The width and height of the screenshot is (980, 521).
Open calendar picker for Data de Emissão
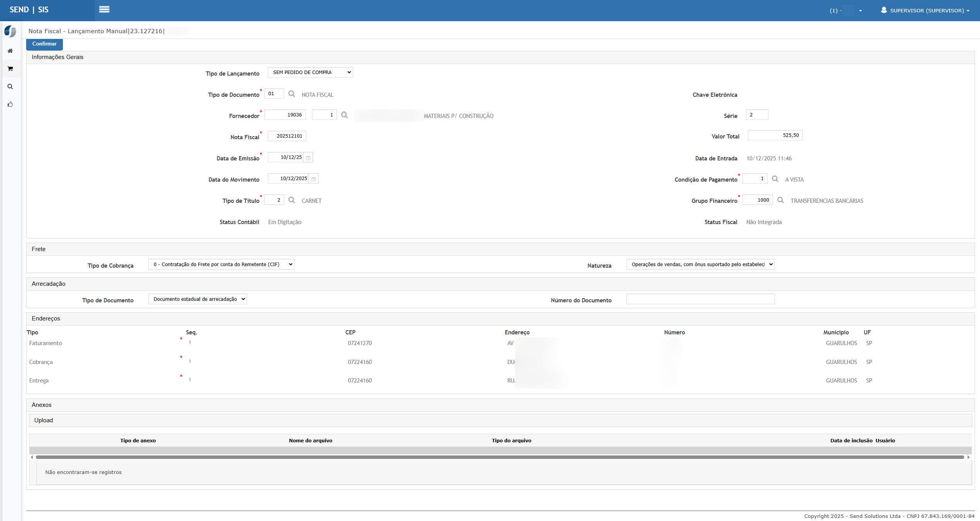click(x=308, y=158)
